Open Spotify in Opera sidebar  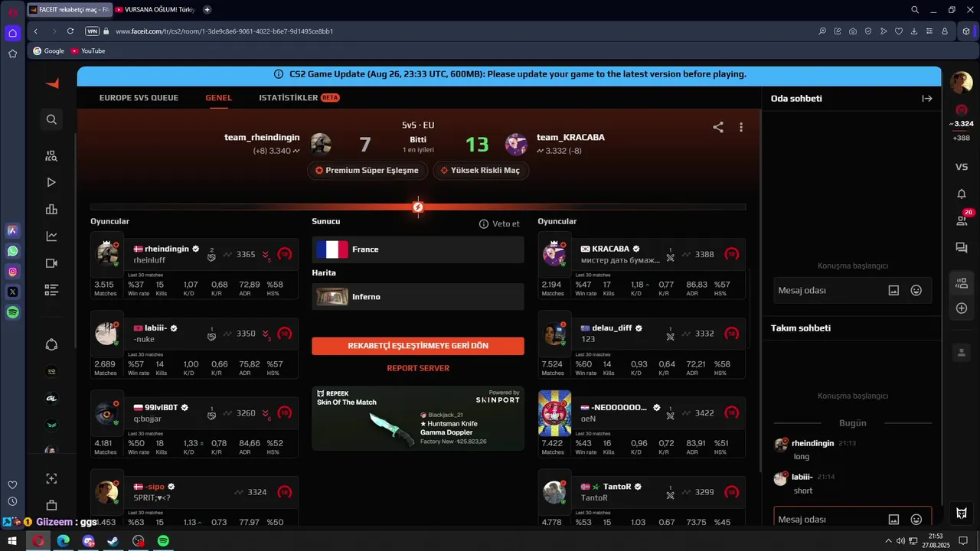click(x=13, y=312)
